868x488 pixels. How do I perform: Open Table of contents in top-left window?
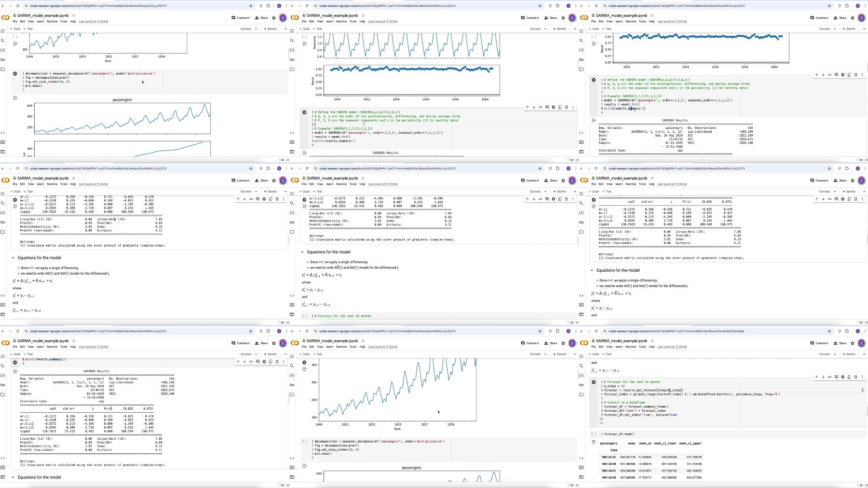pos(3,31)
